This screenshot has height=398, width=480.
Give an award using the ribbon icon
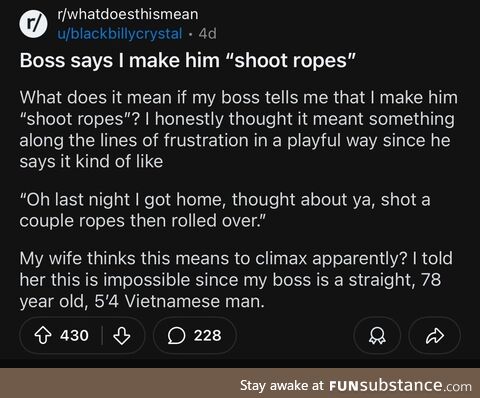377,335
